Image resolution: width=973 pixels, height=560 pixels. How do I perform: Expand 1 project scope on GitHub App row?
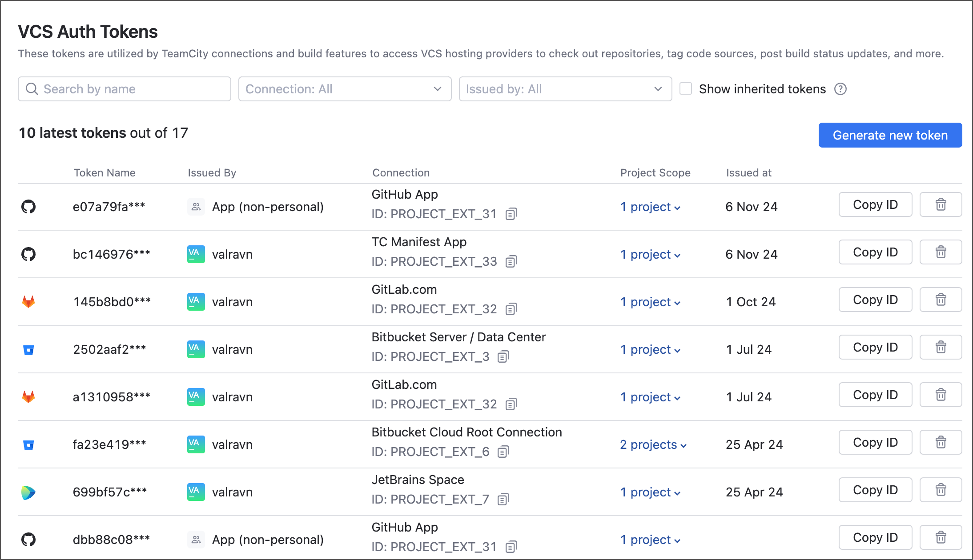click(651, 207)
